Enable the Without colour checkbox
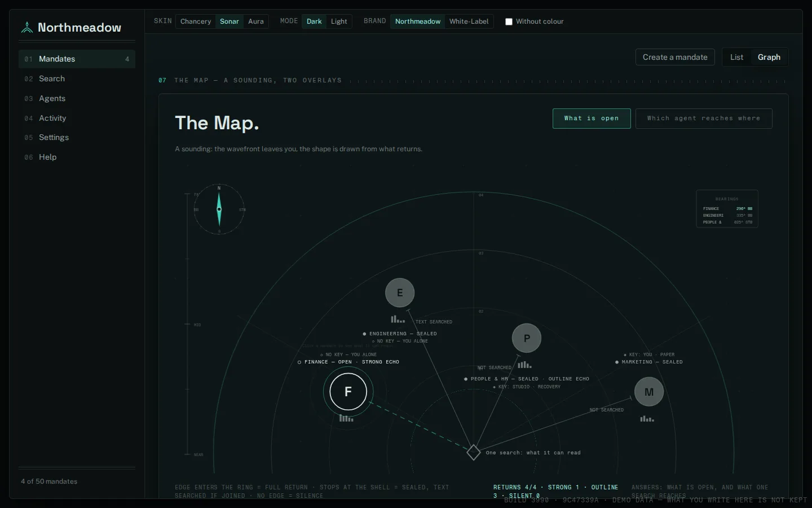The width and height of the screenshot is (812, 508). (x=509, y=21)
